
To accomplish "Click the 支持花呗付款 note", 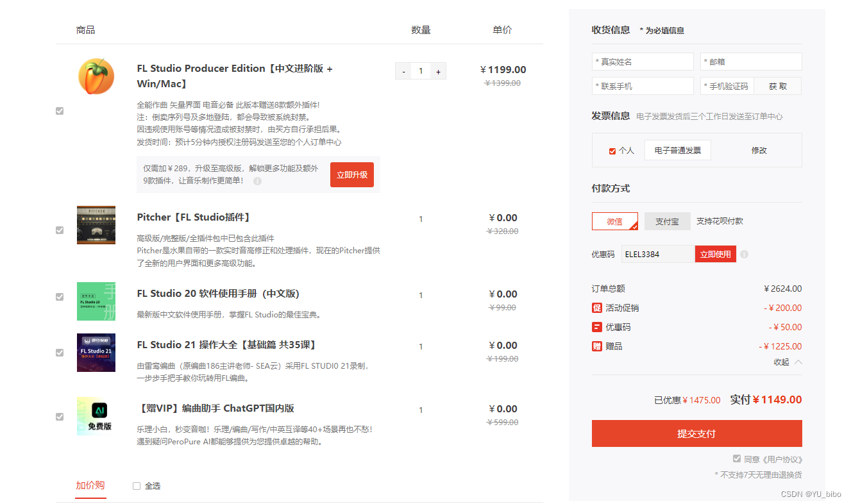I will (720, 221).
